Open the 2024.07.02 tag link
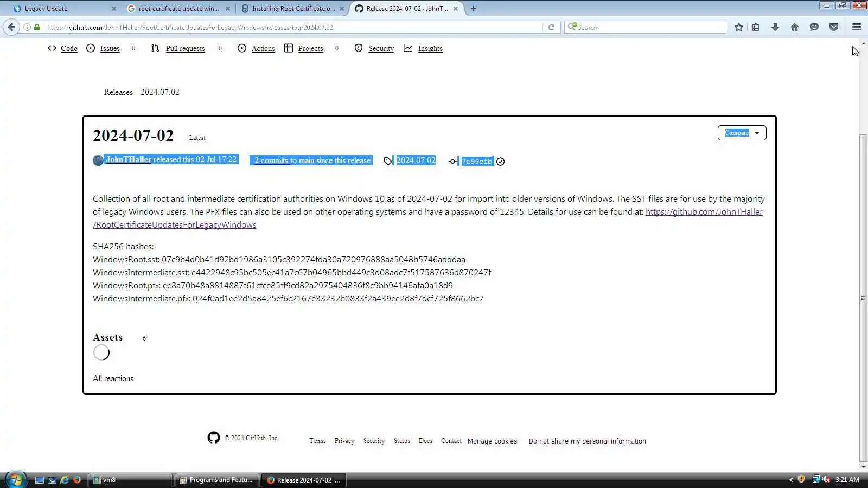868x488 pixels. pyautogui.click(x=416, y=160)
